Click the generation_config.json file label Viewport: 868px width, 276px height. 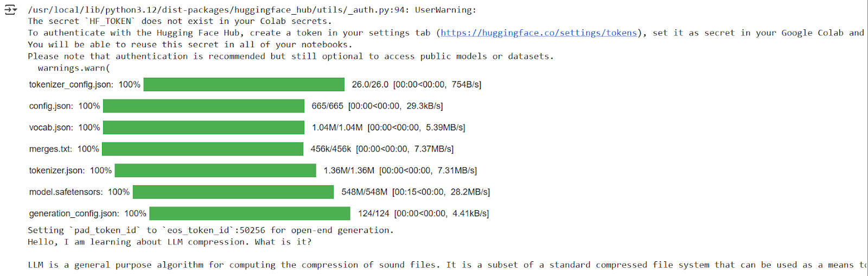coord(74,214)
